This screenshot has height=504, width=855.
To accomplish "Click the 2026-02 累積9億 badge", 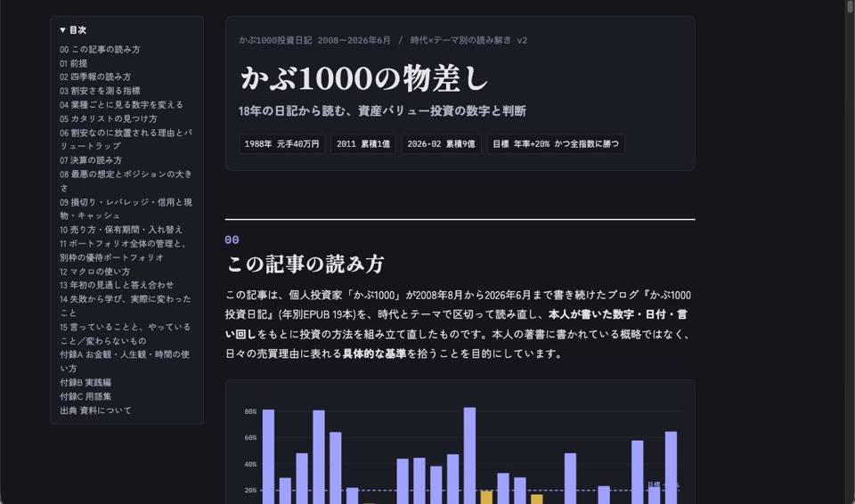I will pos(441,144).
